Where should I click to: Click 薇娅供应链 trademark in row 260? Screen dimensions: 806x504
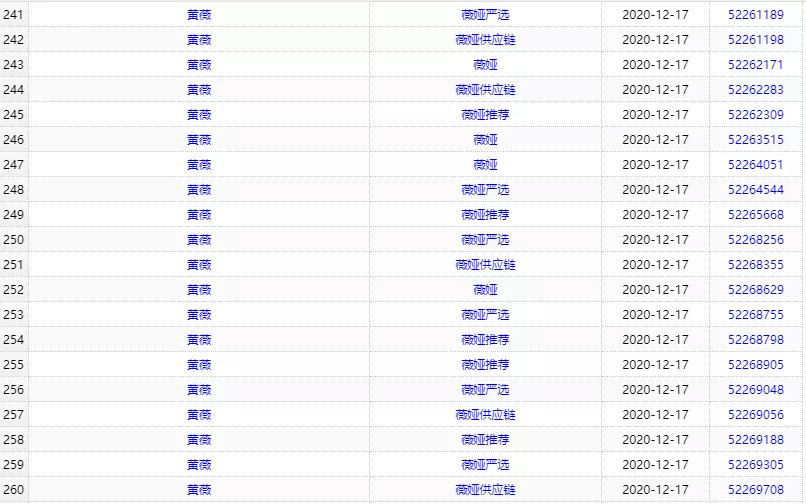tap(485, 490)
